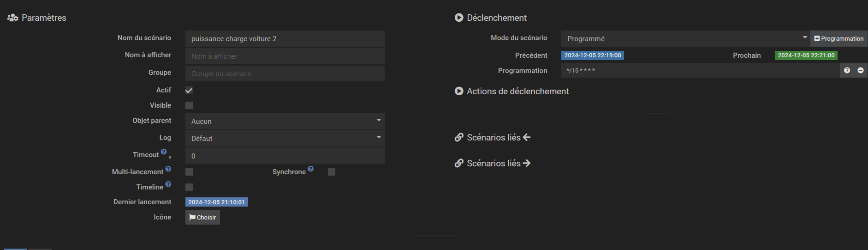Remove the programmation entry with minus icon

[861, 71]
